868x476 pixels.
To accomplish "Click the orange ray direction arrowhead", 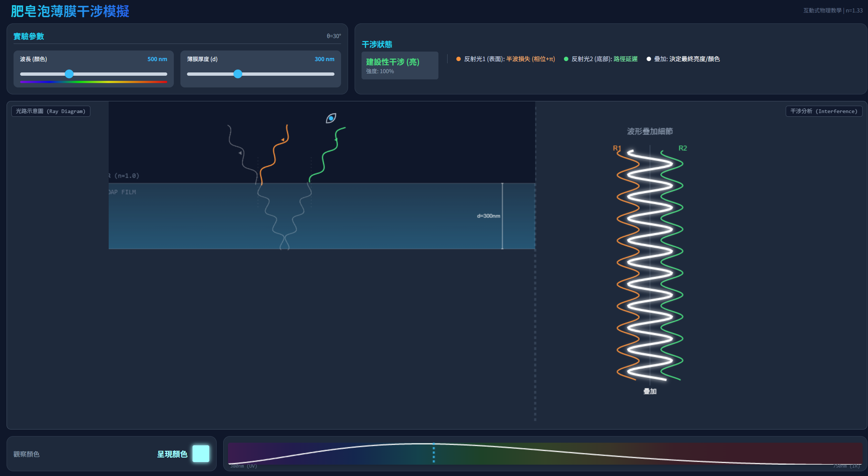I will [x=283, y=140].
